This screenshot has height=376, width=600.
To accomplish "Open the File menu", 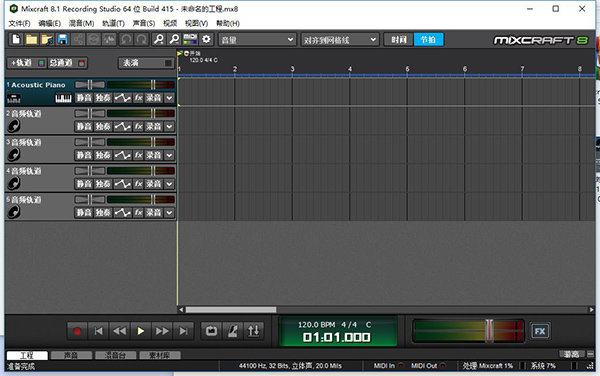I will (x=20, y=23).
